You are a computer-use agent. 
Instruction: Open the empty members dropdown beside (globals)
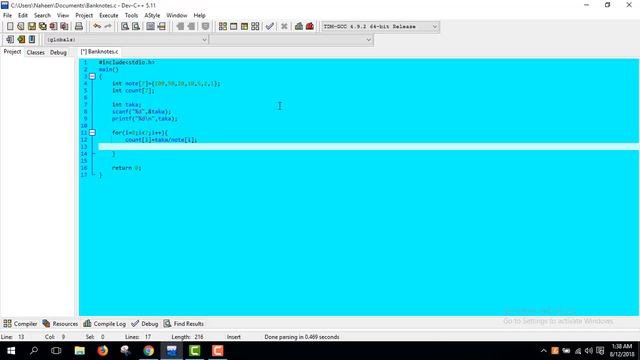pos(291,40)
